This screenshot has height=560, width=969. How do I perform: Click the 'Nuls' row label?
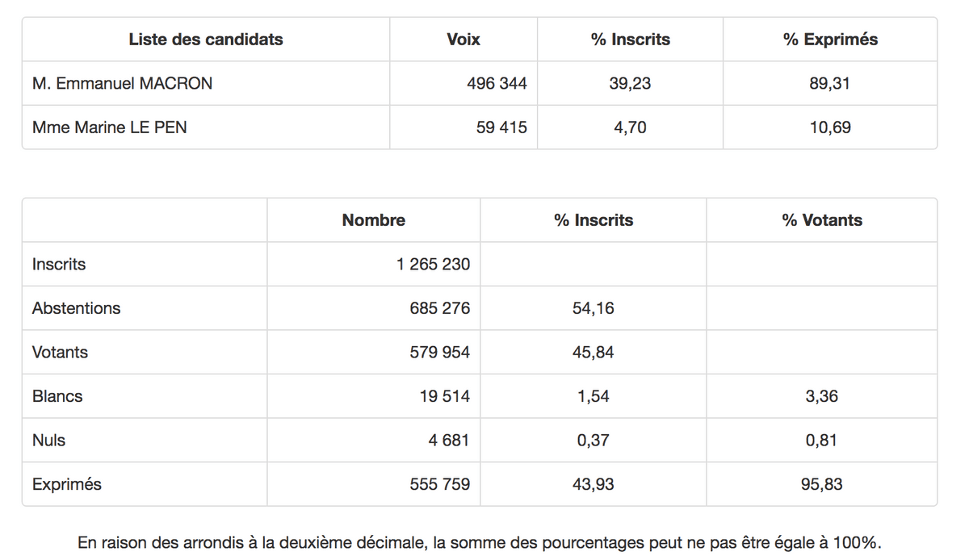(49, 441)
